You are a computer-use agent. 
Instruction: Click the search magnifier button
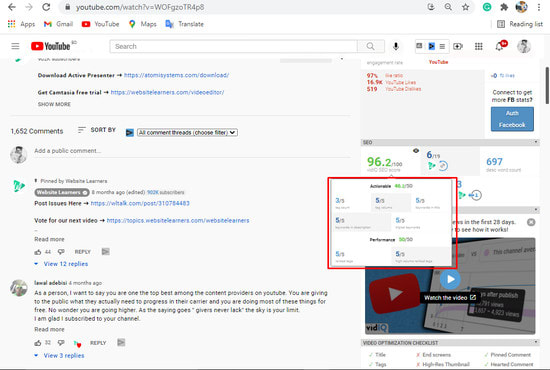(370, 46)
